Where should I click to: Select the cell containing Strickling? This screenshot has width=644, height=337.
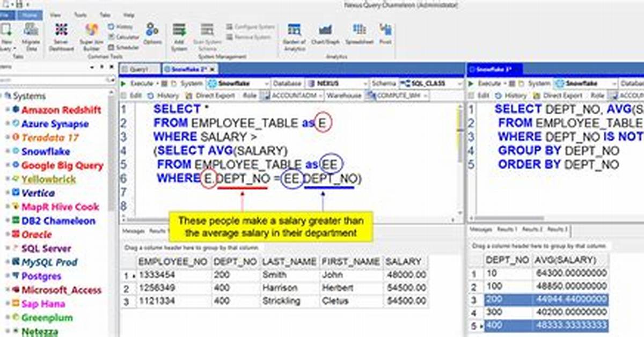289,302
